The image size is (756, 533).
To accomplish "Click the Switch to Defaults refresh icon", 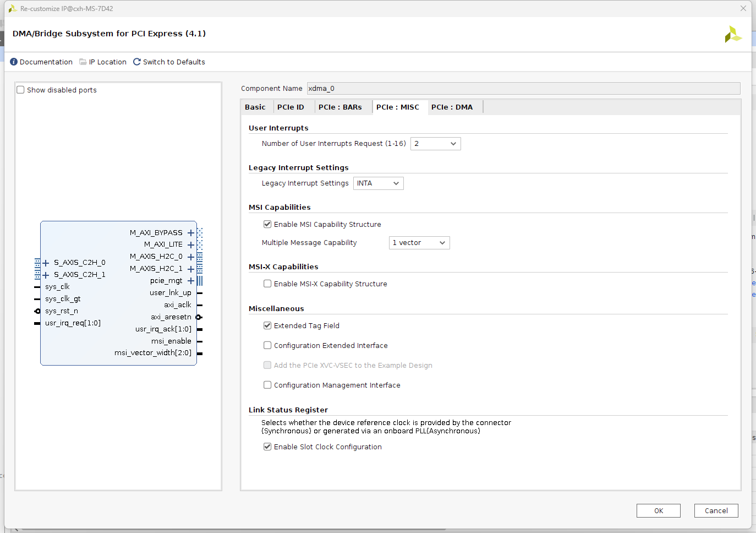I will 137,62.
